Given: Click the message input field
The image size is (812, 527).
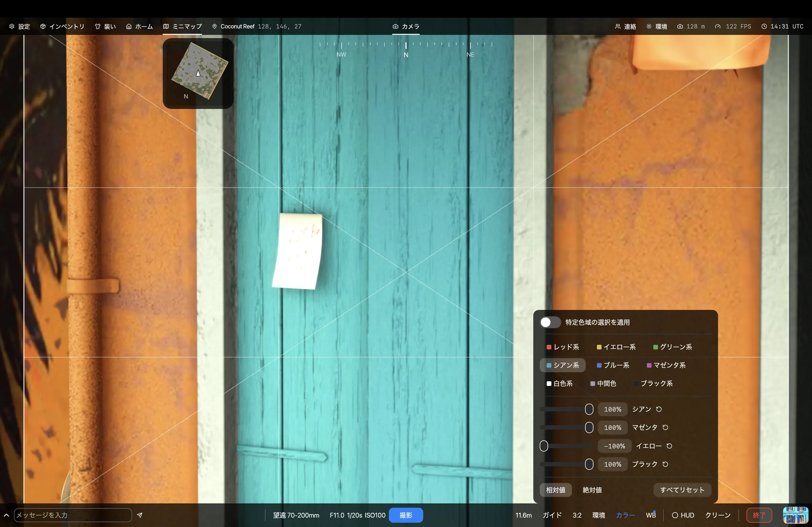Looking at the screenshot, I should pyautogui.click(x=73, y=515).
